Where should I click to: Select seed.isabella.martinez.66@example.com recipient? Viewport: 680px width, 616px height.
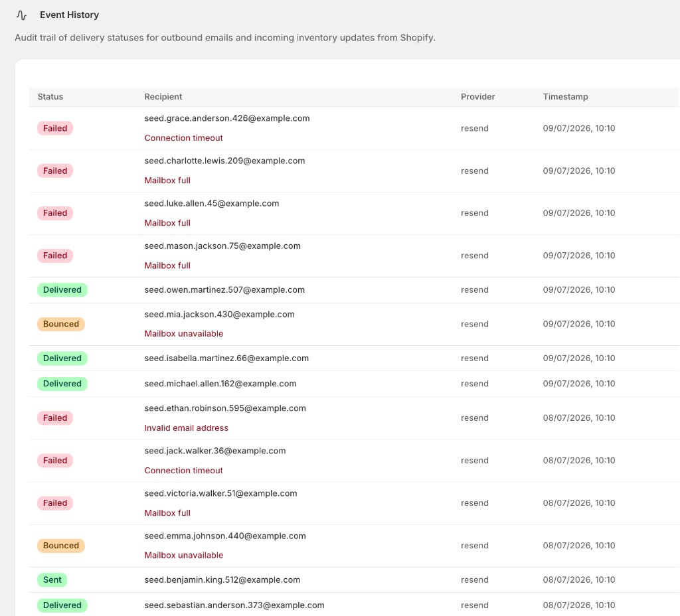pyautogui.click(x=226, y=358)
